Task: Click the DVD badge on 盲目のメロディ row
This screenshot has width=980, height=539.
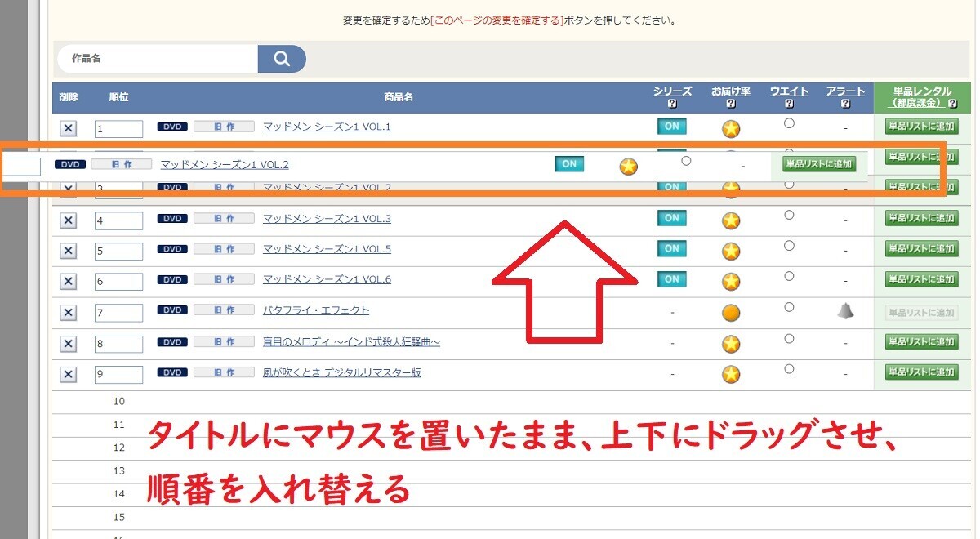Action: 171,341
